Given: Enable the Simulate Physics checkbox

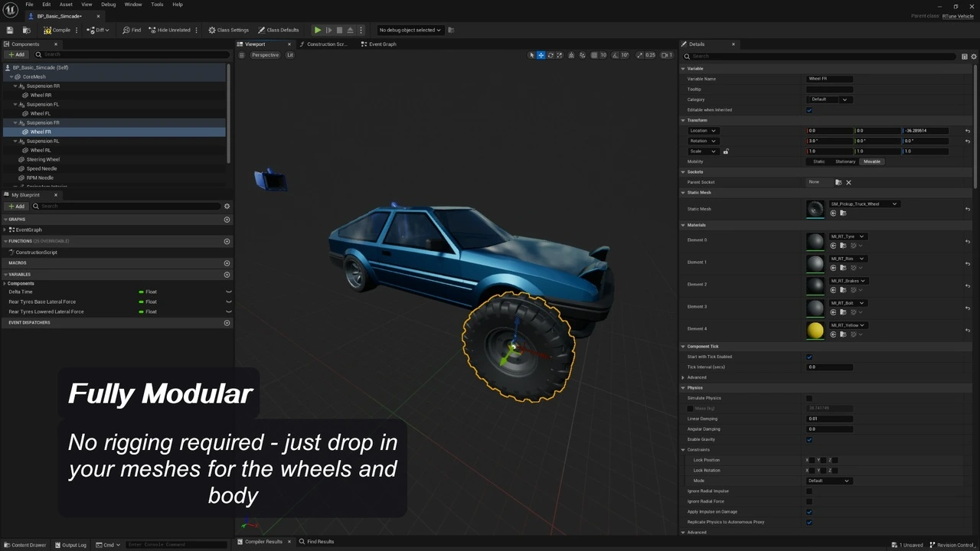Looking at the screenshot, I should click(809, 398).
